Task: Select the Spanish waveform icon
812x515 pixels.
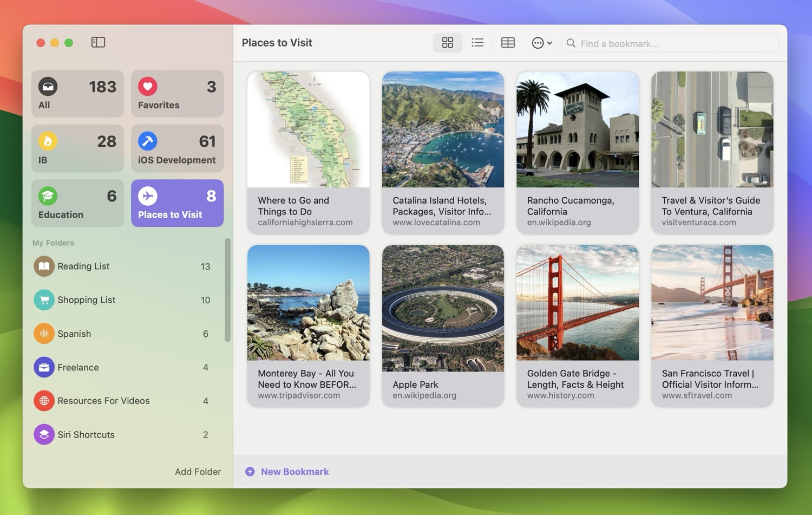Action: click(x=44, y=334)
